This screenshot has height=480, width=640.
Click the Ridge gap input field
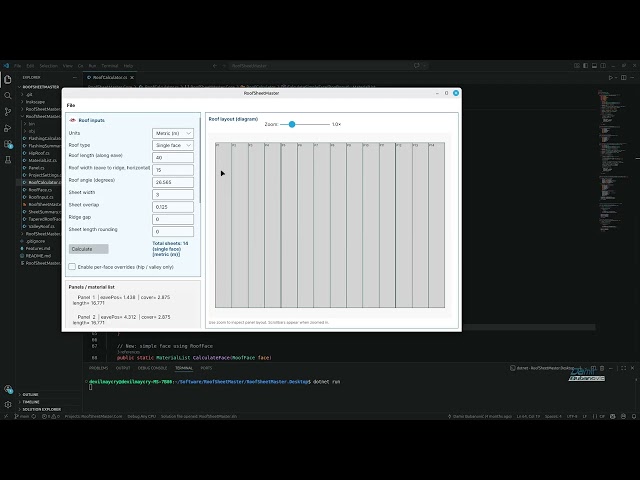(173, 219)
